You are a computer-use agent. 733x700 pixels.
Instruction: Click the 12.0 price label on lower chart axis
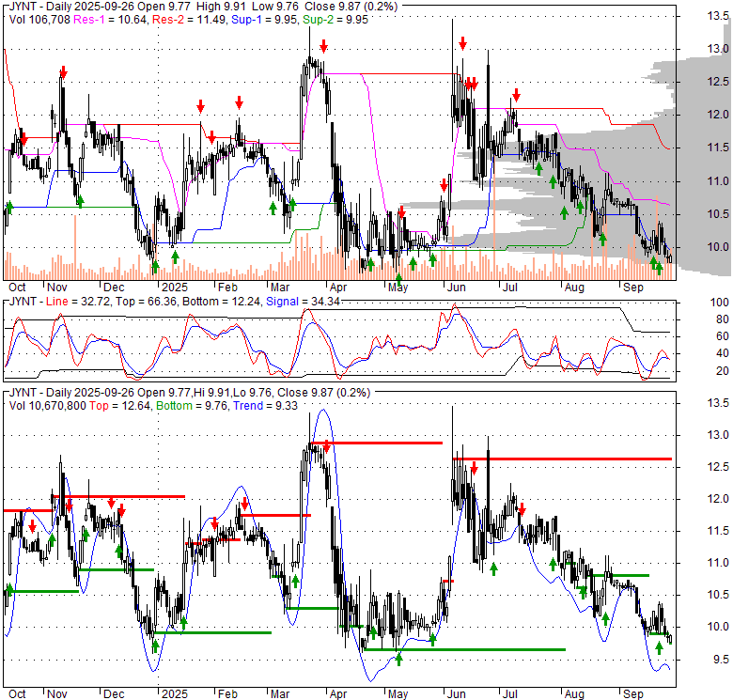pyautogui.click(x=718, y=500)
